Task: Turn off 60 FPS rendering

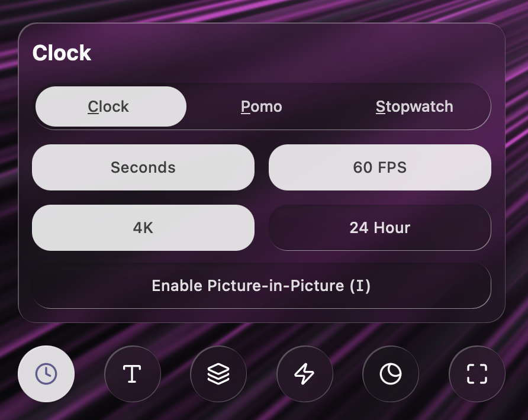Action: (379, 167)
